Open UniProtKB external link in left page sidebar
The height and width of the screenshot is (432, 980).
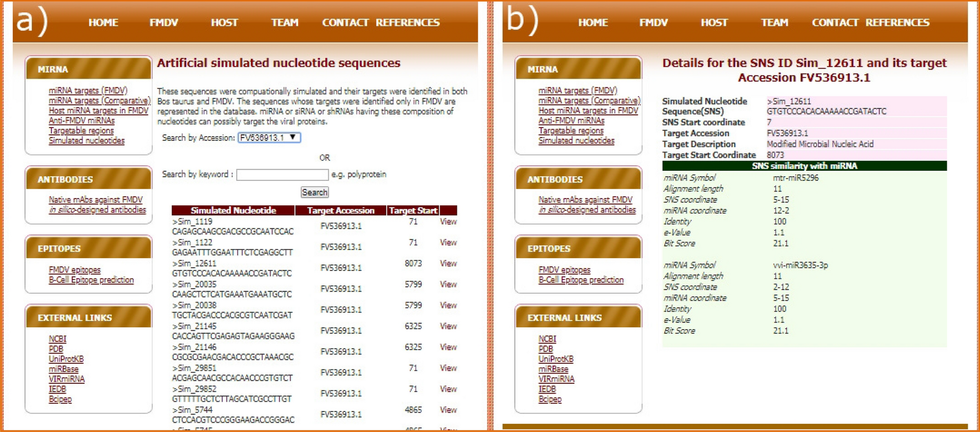point(66,360)
